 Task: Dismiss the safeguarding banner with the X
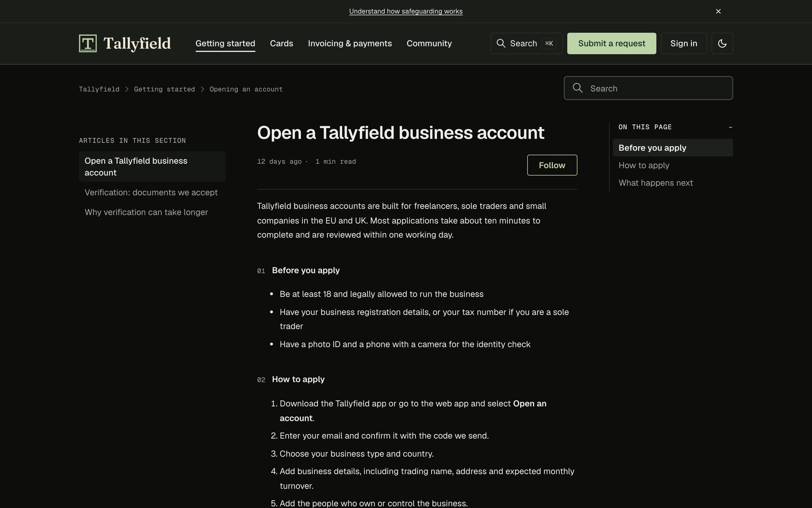[x=718, y=11]
